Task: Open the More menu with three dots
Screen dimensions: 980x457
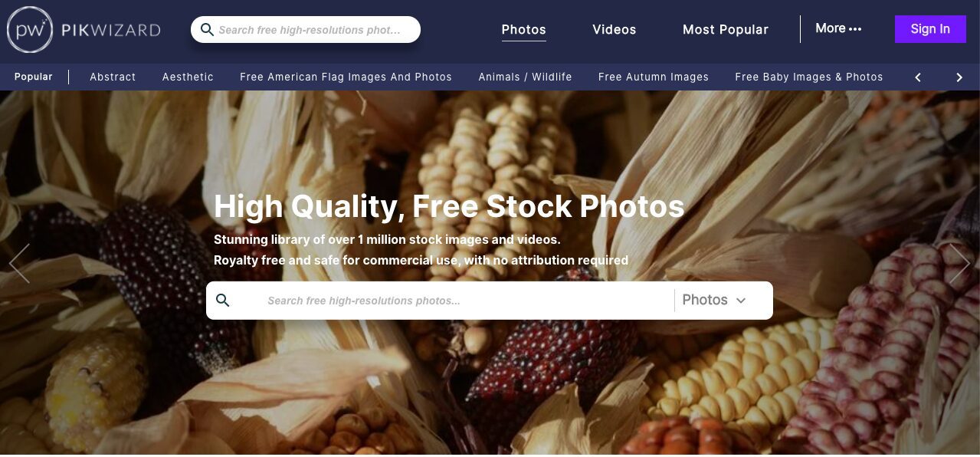Action: [x=838, y=28]
